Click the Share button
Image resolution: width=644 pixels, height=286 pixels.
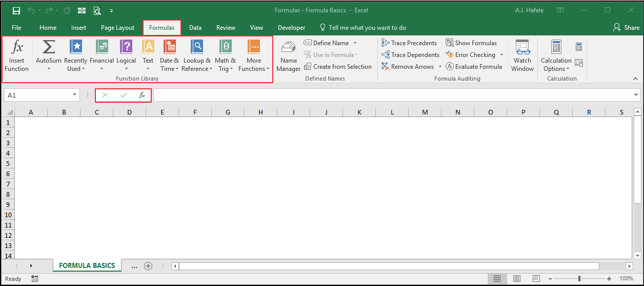pyautogui.click(x=626, y=28)
